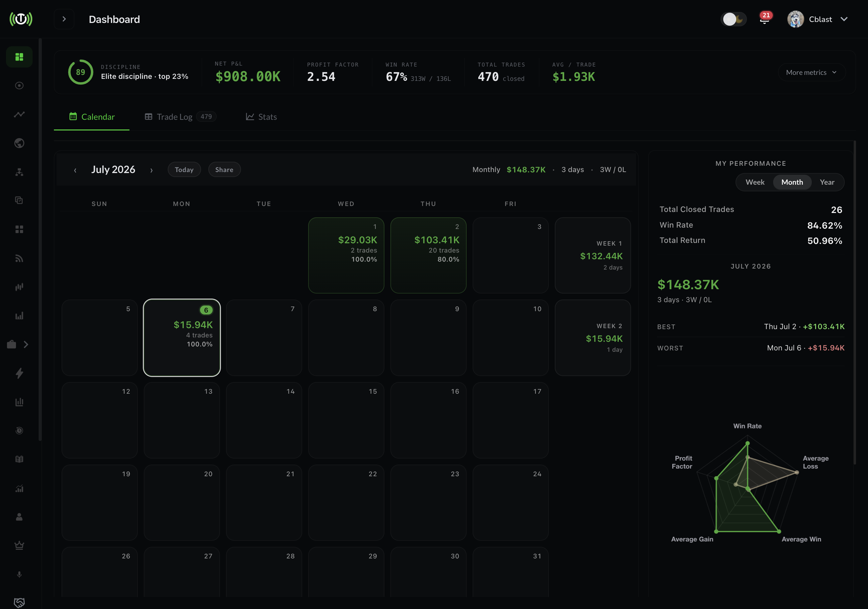Select empty July 15 day cell
The height and width of the screenshot is (609, 868).
tap(346, 420)
